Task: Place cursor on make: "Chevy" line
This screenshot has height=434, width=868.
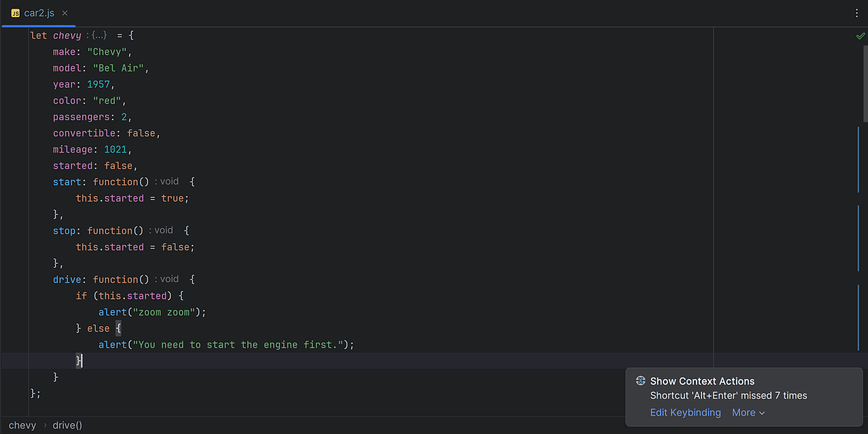Action: point(92,52)
